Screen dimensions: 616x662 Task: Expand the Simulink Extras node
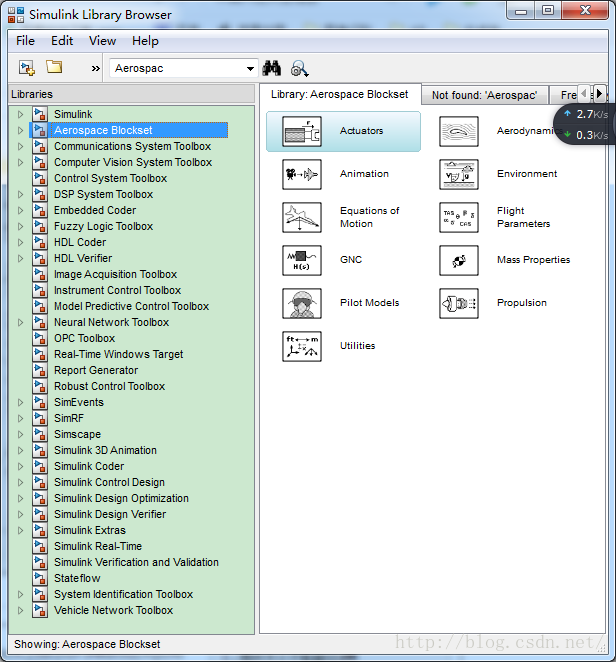(x=20, y=530)
